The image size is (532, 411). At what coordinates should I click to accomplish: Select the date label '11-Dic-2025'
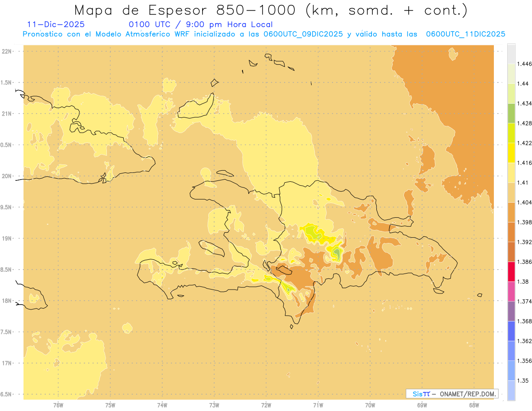56,25
